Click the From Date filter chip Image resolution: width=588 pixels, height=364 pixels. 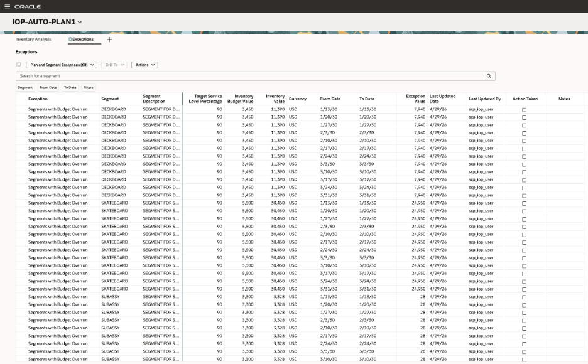(48, 88)
